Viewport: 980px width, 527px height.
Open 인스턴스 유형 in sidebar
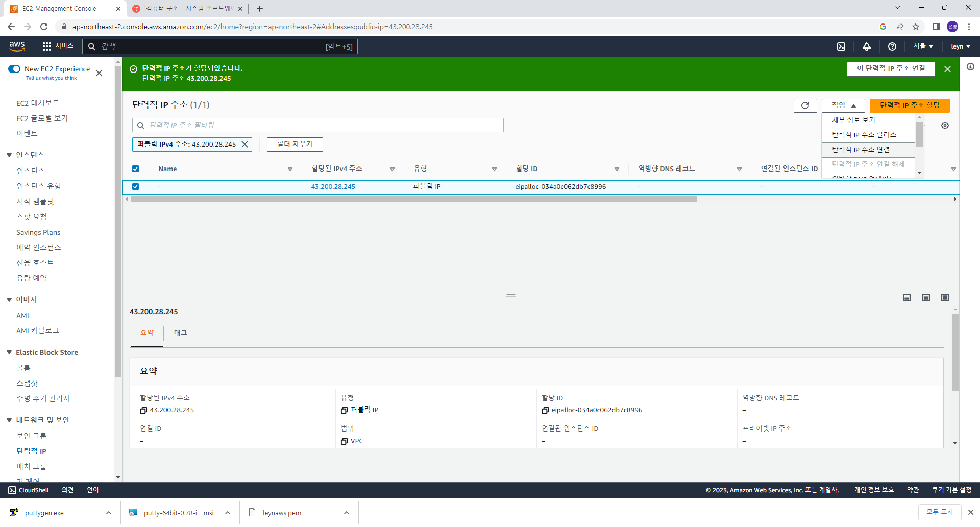click(39, 186)
